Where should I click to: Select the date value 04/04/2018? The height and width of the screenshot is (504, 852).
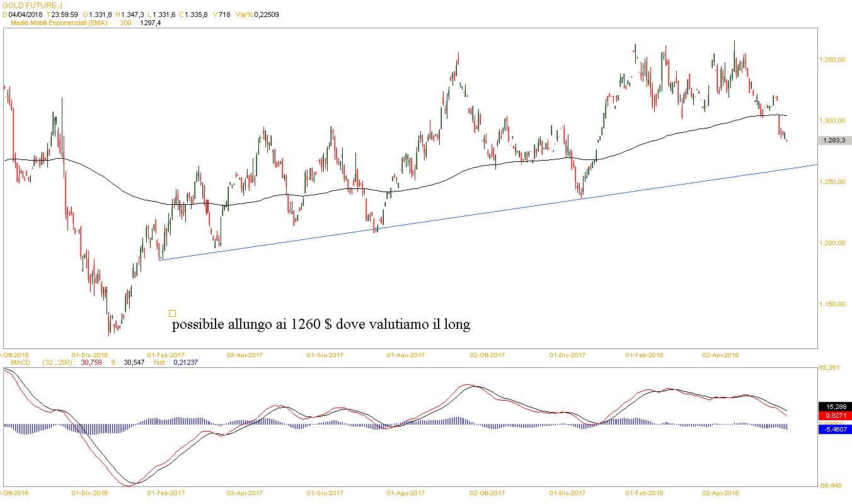[x=25, y=14]
